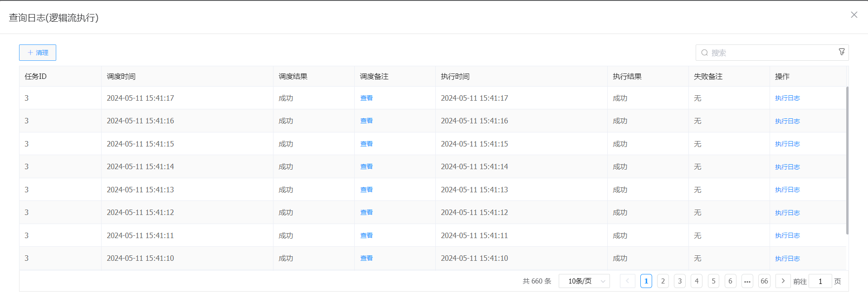
Task: Click the 清理 button
Action: [x=38, y=53]
